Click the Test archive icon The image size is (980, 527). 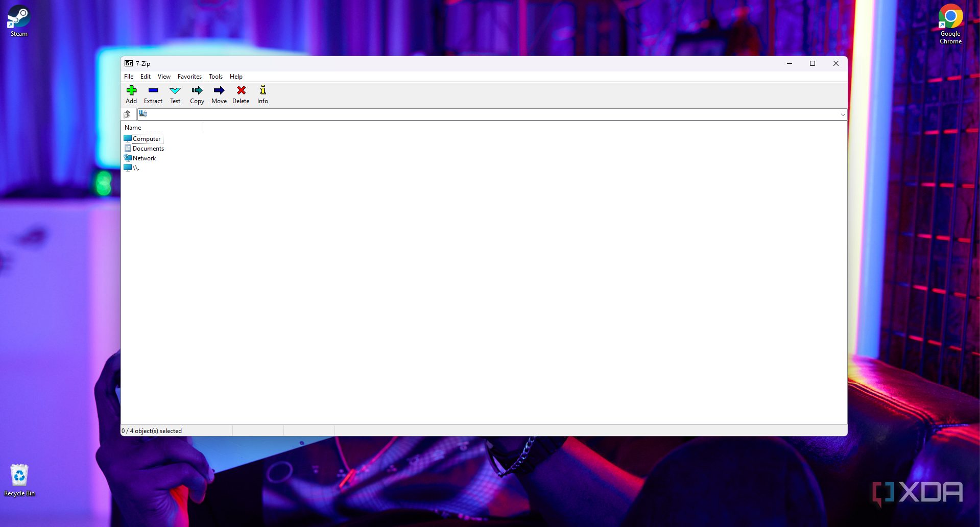point(175,90)
